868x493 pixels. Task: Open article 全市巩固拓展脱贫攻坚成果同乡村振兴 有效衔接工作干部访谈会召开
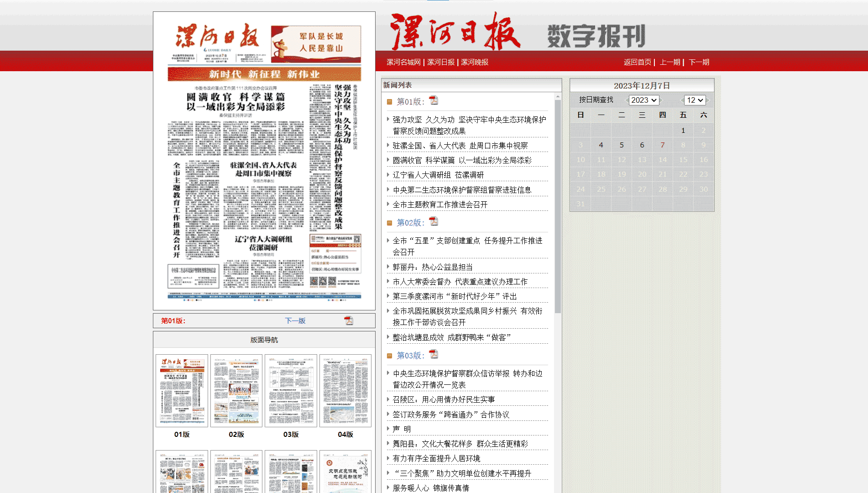coord(467,316)
